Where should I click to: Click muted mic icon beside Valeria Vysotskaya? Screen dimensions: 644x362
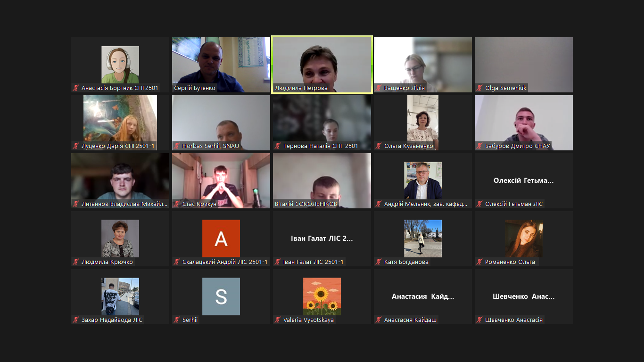click(x=277, y=320)
